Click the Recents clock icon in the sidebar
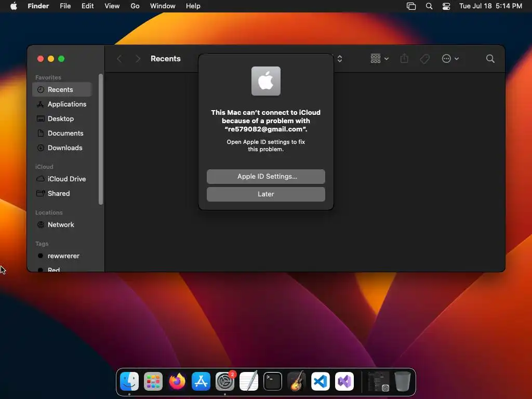The width and height of the screenshot is (532, 399). 41,89
